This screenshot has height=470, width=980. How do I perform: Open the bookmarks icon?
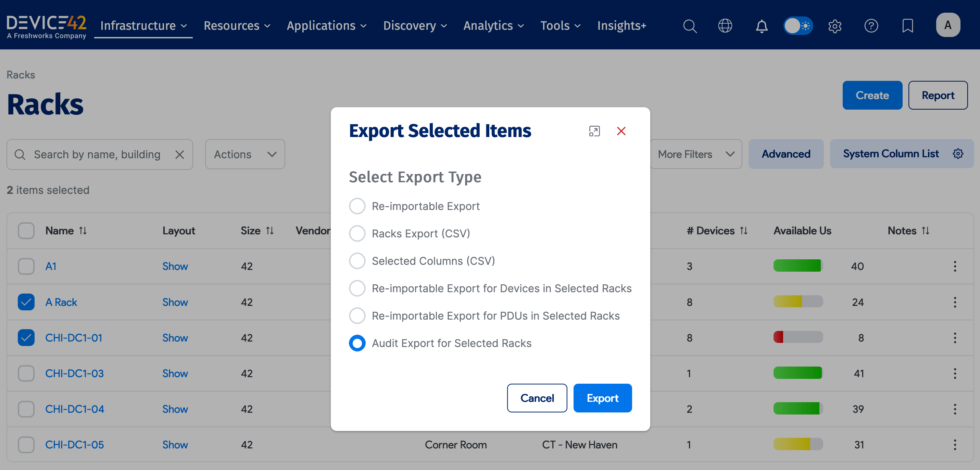[x=908, y=26]
